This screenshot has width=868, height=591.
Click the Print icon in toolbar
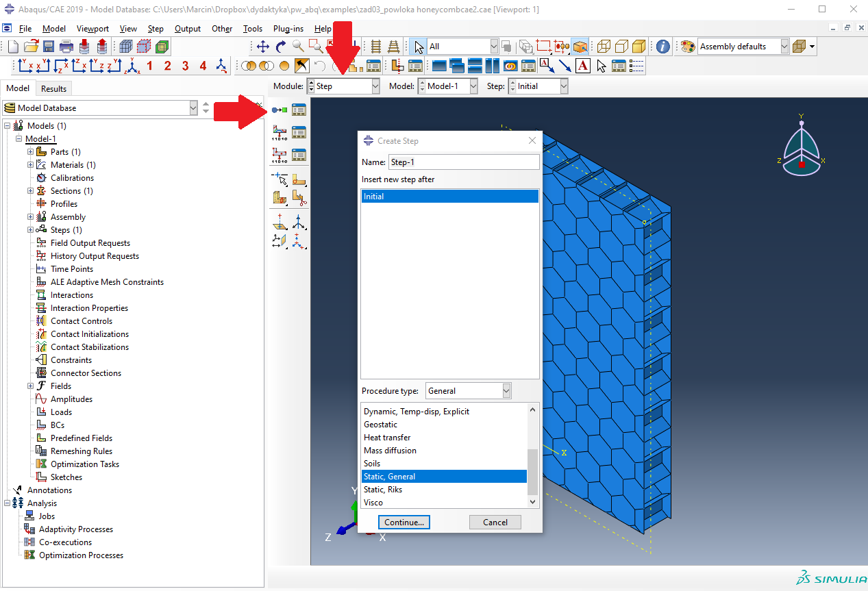(66, 47)
